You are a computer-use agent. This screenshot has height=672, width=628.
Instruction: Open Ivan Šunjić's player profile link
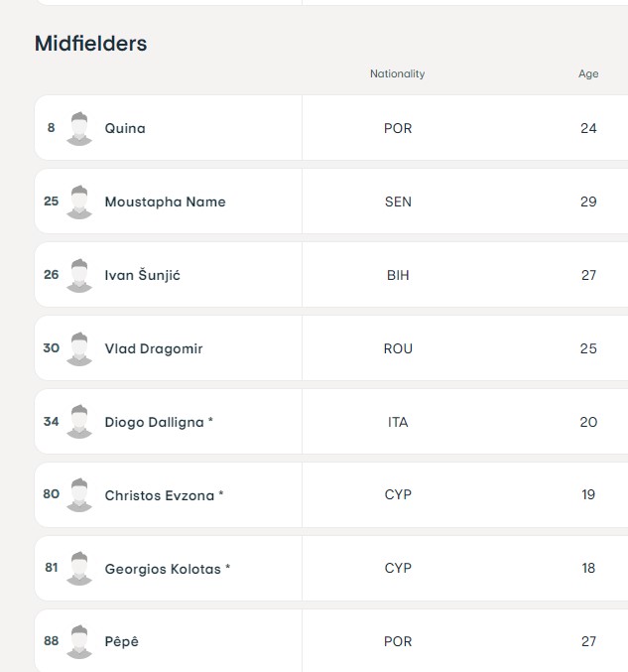pyautogui.click(x=142, y=275)
